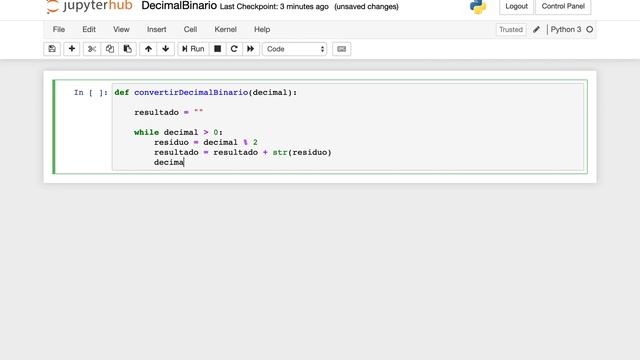Save notebook with the floppy disk icon

[52, 49]
